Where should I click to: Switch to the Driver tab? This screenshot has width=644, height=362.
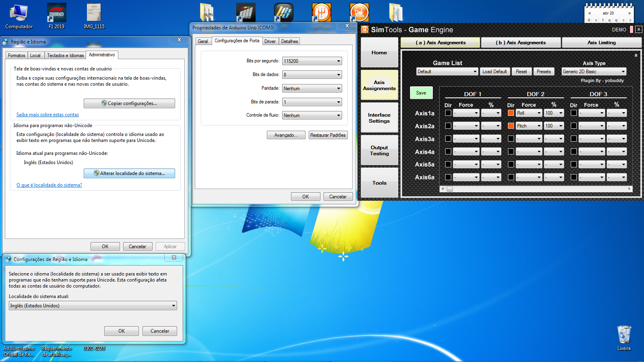coord(270,41)
